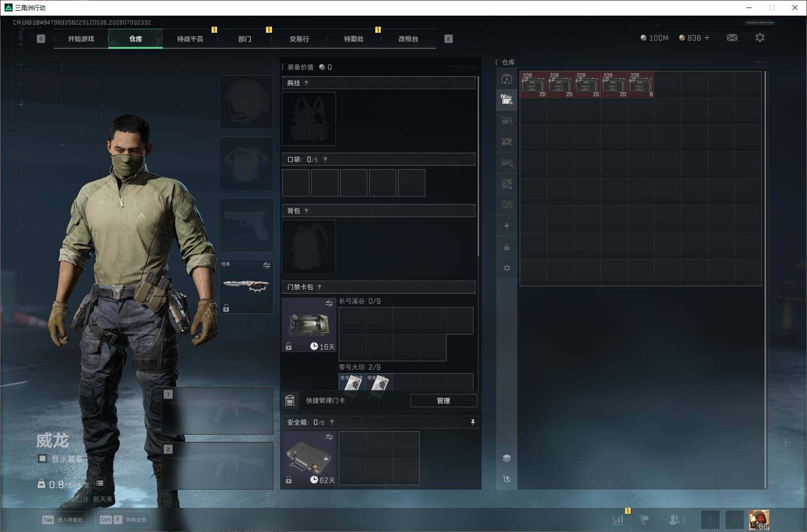The image size is (807, 532).
Task: Open the weight details list icon
Action: click(x=100, y=483)
